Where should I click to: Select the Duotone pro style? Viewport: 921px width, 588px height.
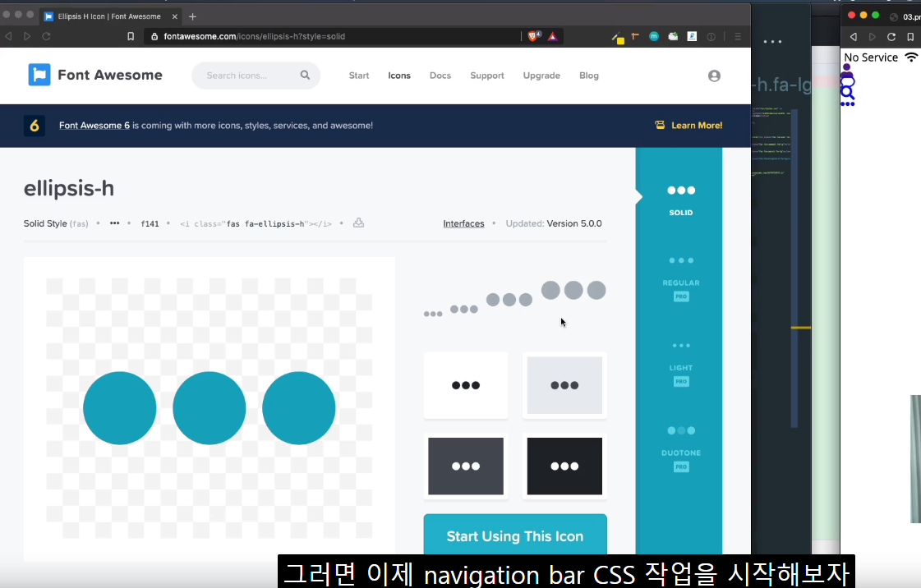coord(681,449)
